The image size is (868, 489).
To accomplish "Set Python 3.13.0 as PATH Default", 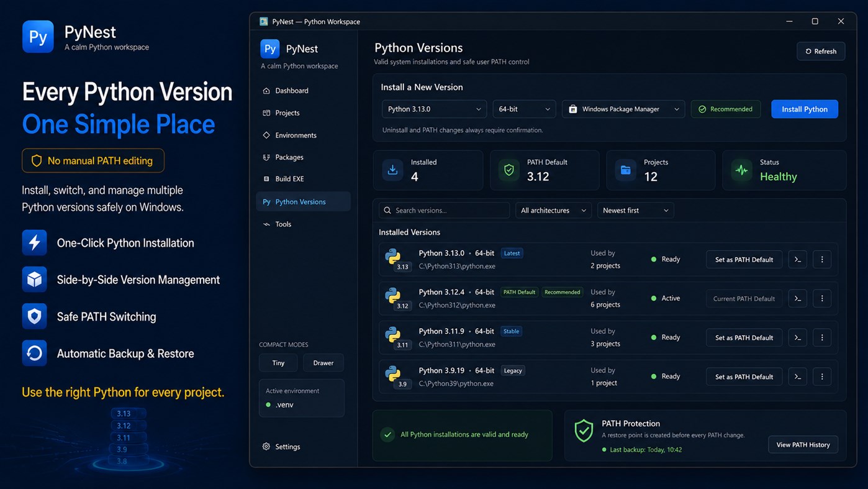I will point(744,259).
